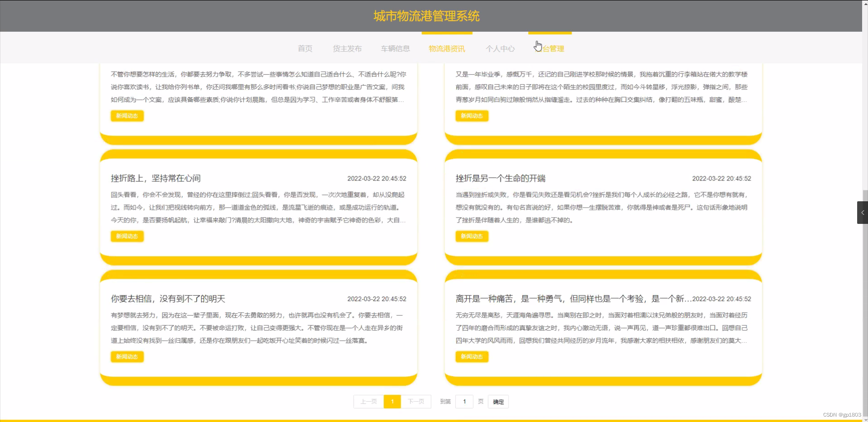Select page 1 in pagination

click(392, 402)
